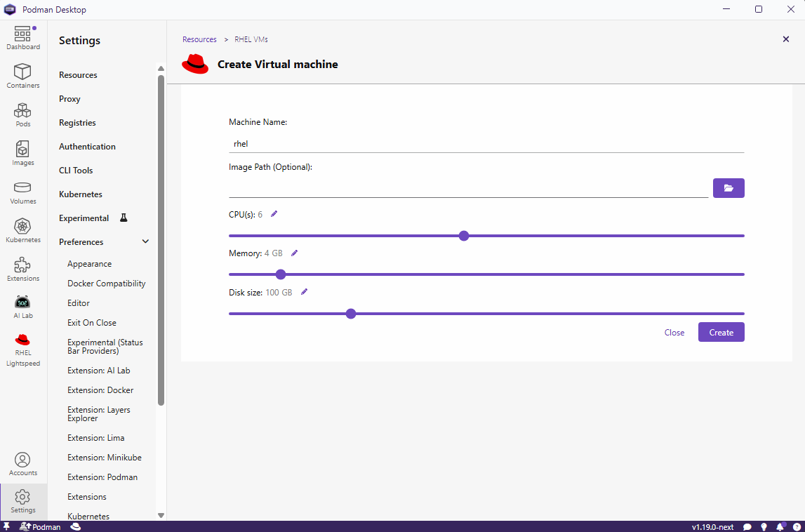Open the Kubernetes sidebar icon

coord(23,230)
